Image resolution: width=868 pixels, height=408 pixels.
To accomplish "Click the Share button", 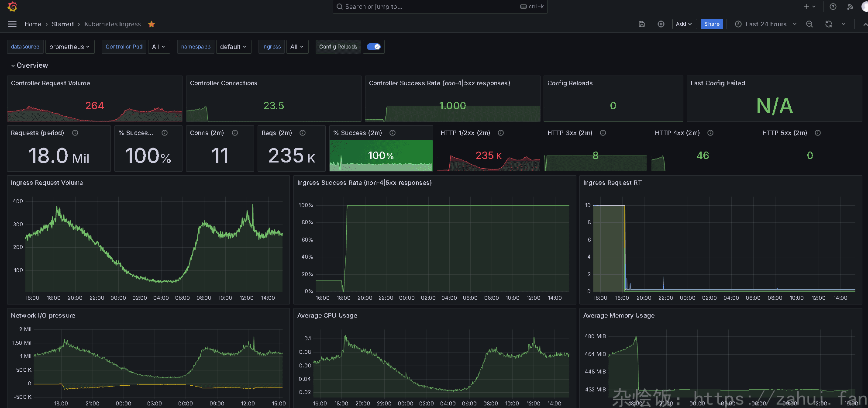I will tap(711, 24).
